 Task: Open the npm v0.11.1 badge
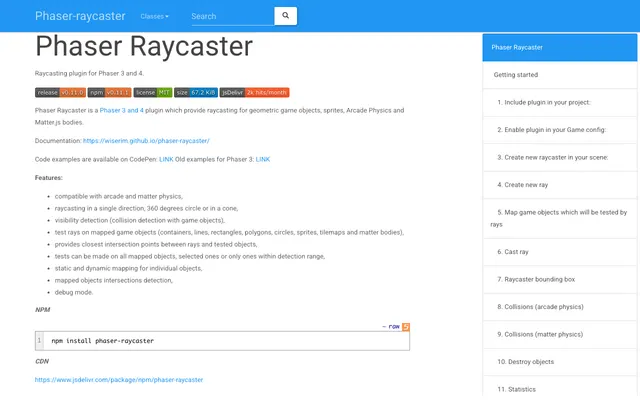(109, 93)
